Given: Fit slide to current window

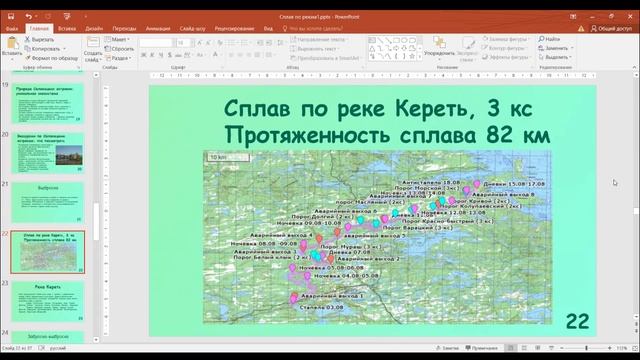Looking at the screenshot, I should click(635, 348).
